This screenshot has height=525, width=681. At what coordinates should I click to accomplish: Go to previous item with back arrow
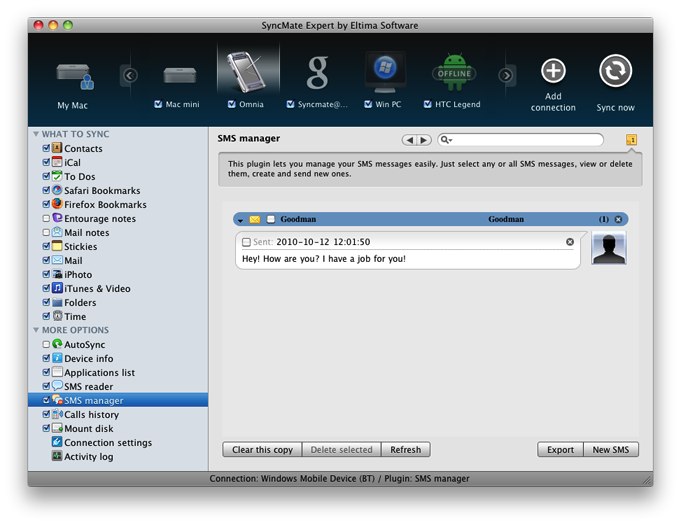click(410, 140)
